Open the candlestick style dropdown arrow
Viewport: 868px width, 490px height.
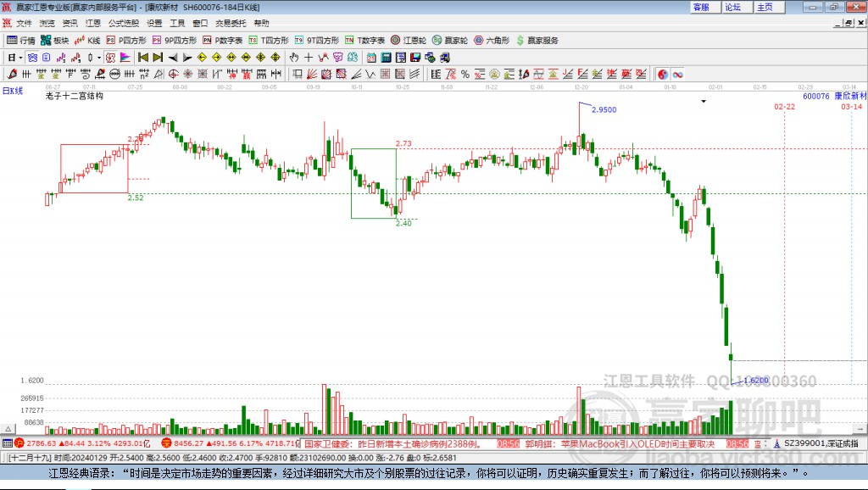click(99, 58)
